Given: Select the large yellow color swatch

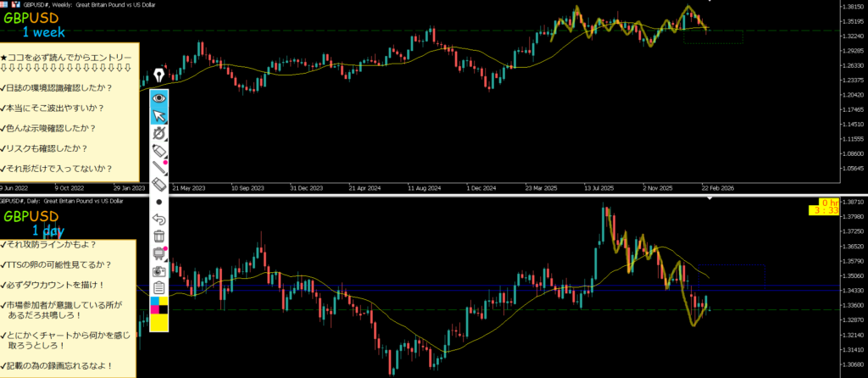Looking at the screenshot, I should pos(159,320).
